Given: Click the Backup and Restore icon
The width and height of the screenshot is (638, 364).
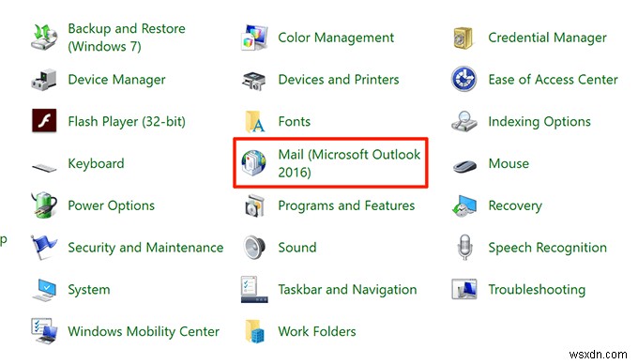Looking at the screenshot, I should pyautogui.click(x=44, y=37).
